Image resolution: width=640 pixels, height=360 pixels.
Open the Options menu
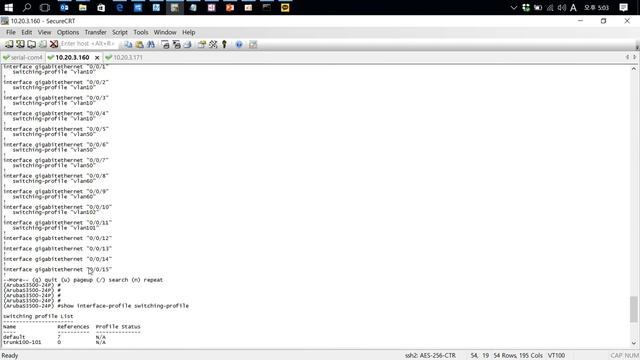click(x=68, y=32)
